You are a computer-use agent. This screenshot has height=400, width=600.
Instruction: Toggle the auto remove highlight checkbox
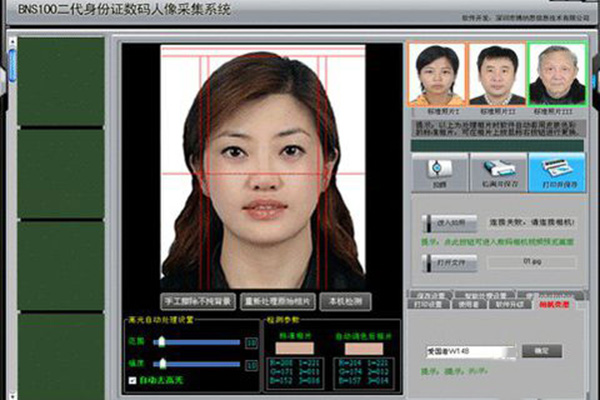[x=133, y=380]
